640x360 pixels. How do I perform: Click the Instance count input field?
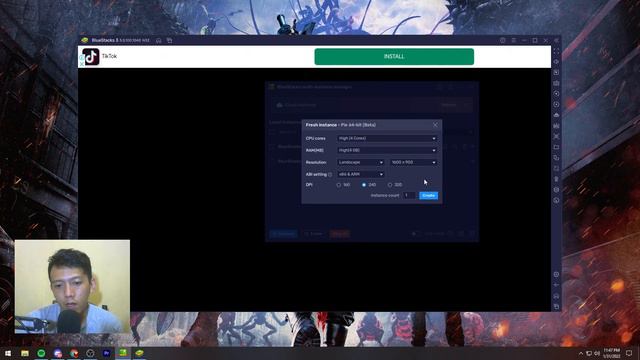click(409, 196)
